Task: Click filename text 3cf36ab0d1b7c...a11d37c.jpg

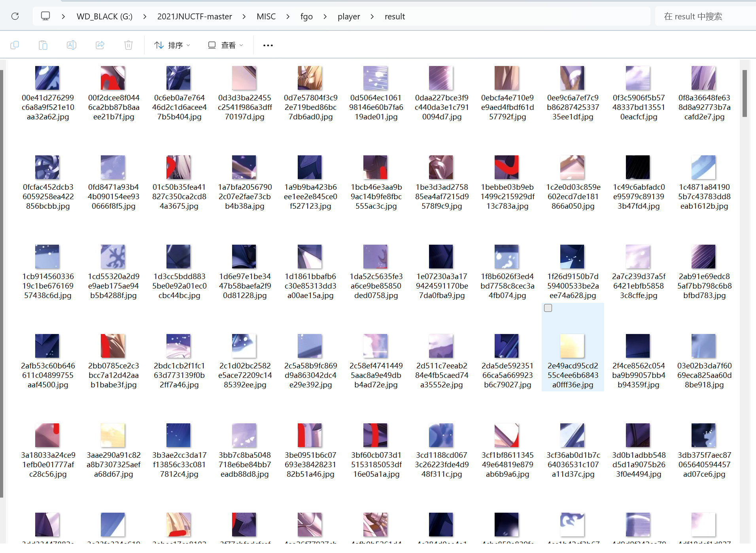Action: point(573,464)
